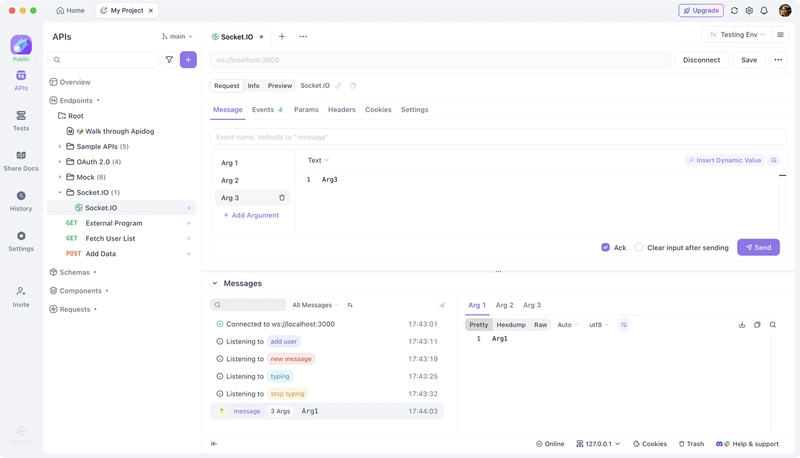This screenshot has width=800, height=458.
Task: Click the messages search field
Action: [x=248, y=305]
